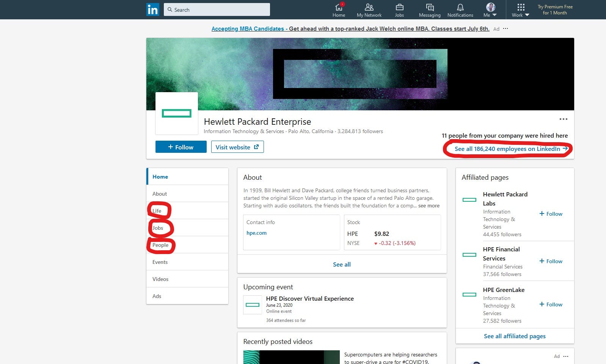Open the company page more options dots
Image resolution: width=606 pixels, height=364 pixels.
(564, 119)
